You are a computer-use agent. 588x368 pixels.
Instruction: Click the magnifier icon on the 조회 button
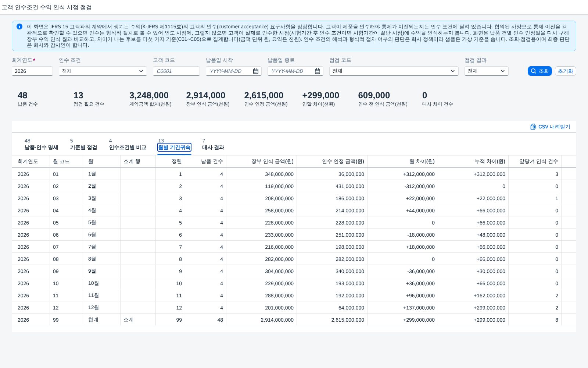(x=534, y=71)
